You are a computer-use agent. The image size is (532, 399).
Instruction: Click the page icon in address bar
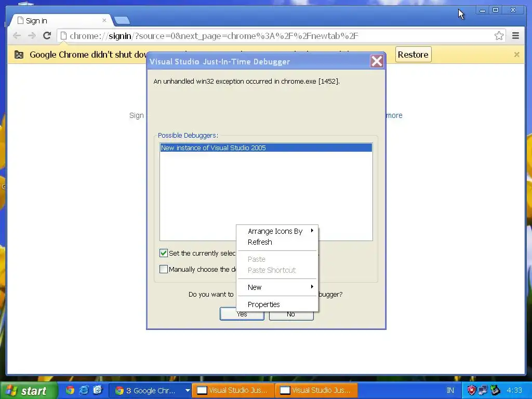63,36
